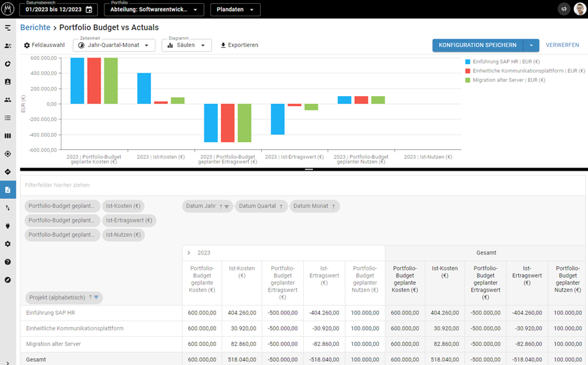Click the Exportieren button
The image size is (588, 365).
[239, 45]
